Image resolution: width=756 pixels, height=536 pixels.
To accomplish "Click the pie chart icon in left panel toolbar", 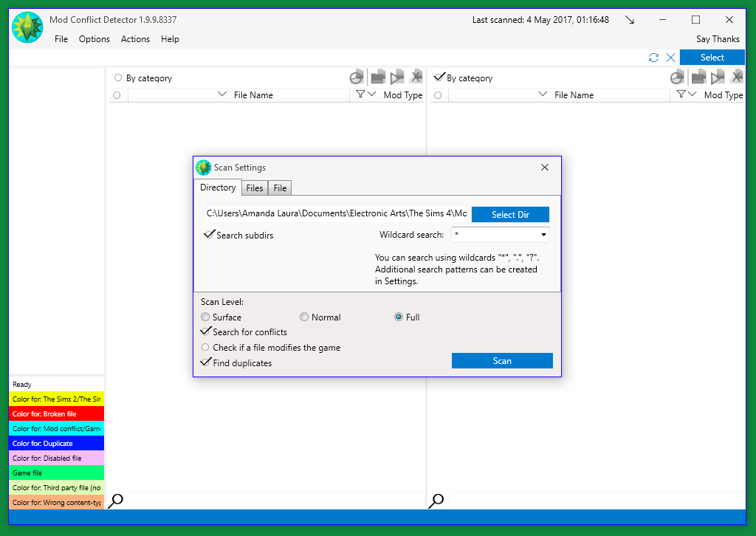I will click(x=357, y=77).
